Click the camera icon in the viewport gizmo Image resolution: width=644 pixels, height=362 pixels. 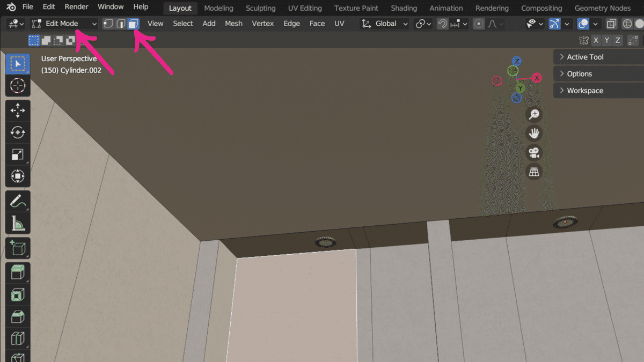point(534,152)
